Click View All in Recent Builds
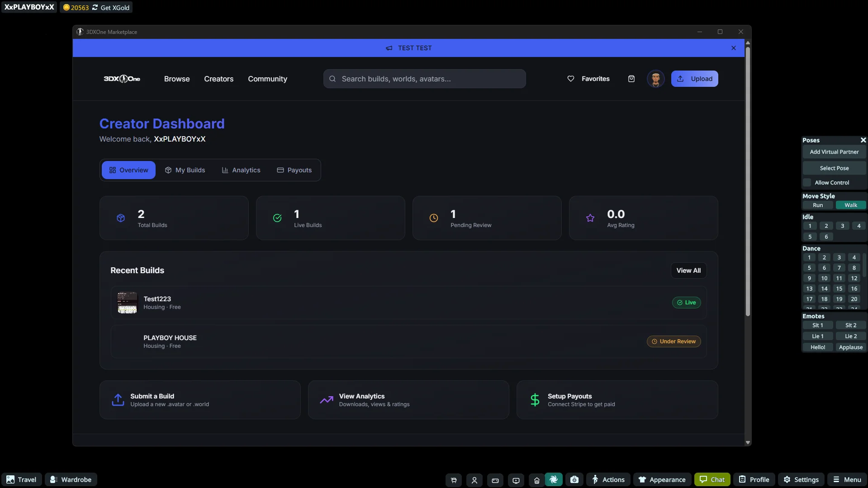The width and height of the screenshot is (868, 488). coord(688,270)
